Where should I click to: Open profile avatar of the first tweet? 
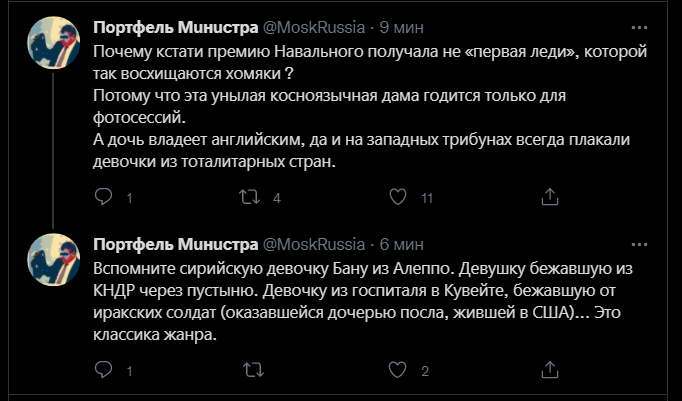point(53,43)
